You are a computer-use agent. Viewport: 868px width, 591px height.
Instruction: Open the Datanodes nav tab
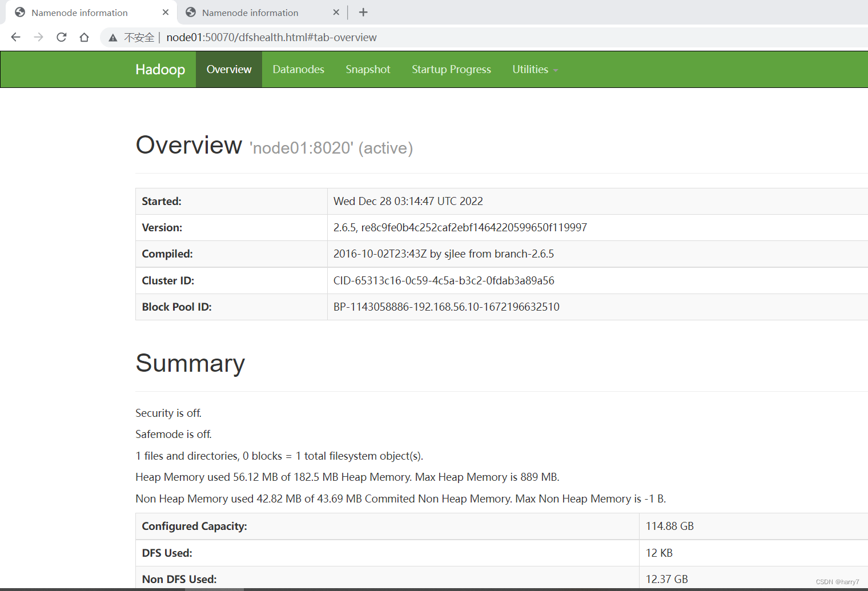(x=298, y=69)
